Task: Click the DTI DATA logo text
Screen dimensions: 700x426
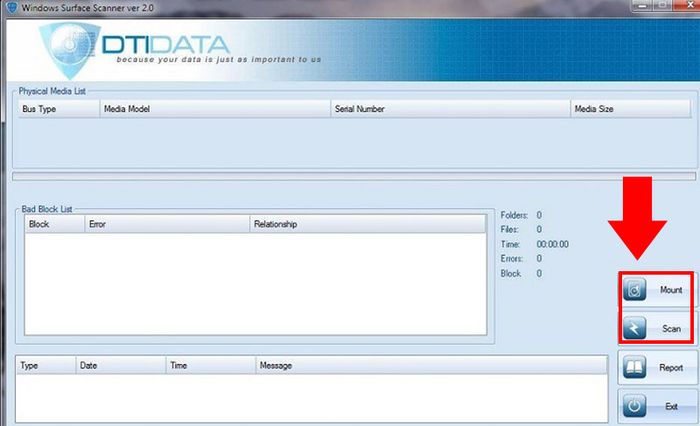Action: tap(166, 45)
